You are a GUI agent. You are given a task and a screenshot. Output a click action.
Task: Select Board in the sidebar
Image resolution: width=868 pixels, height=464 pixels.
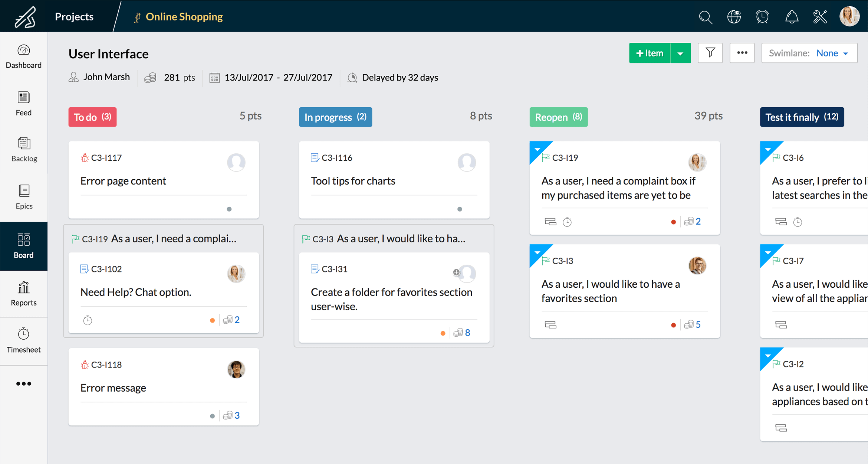pyautogui.click(x=24, y=246)
